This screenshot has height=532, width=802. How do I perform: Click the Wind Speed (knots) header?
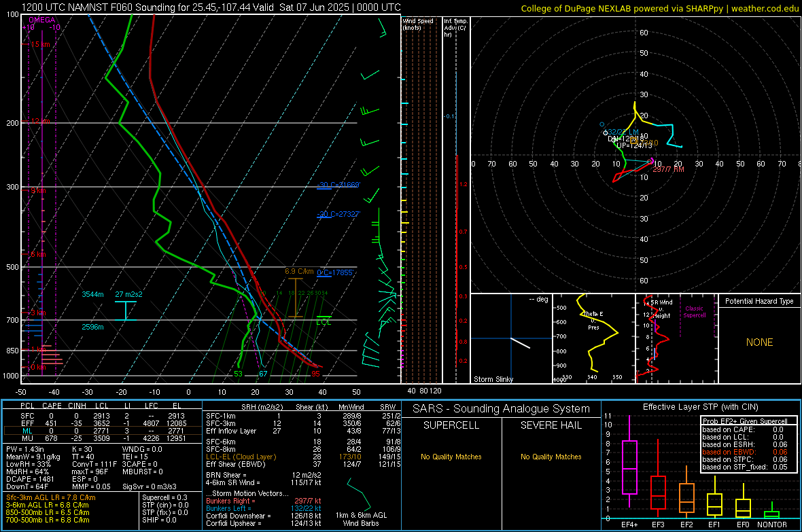point(418,24)
